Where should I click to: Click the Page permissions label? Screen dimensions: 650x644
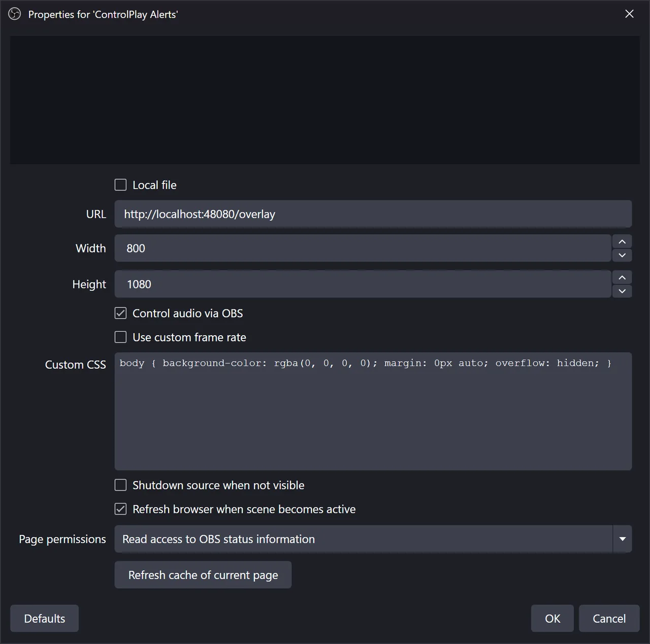62,539
